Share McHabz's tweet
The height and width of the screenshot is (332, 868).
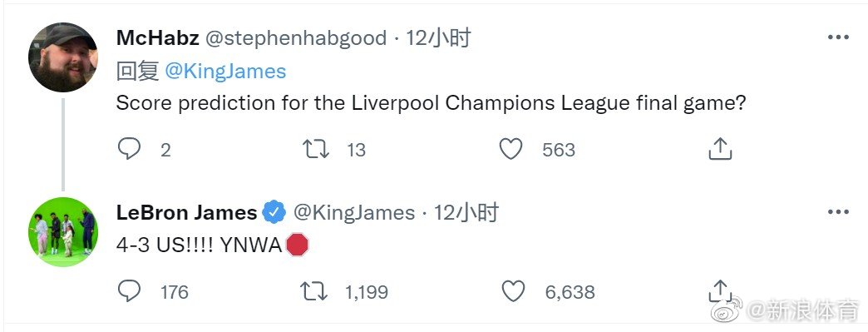pyautogui.click(x=720, y=149)
